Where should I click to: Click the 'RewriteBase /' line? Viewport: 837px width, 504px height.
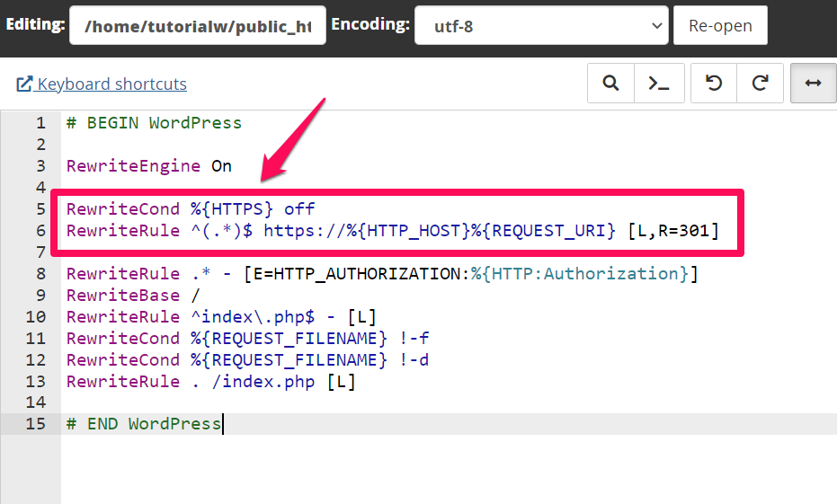[x=133, y=296]
